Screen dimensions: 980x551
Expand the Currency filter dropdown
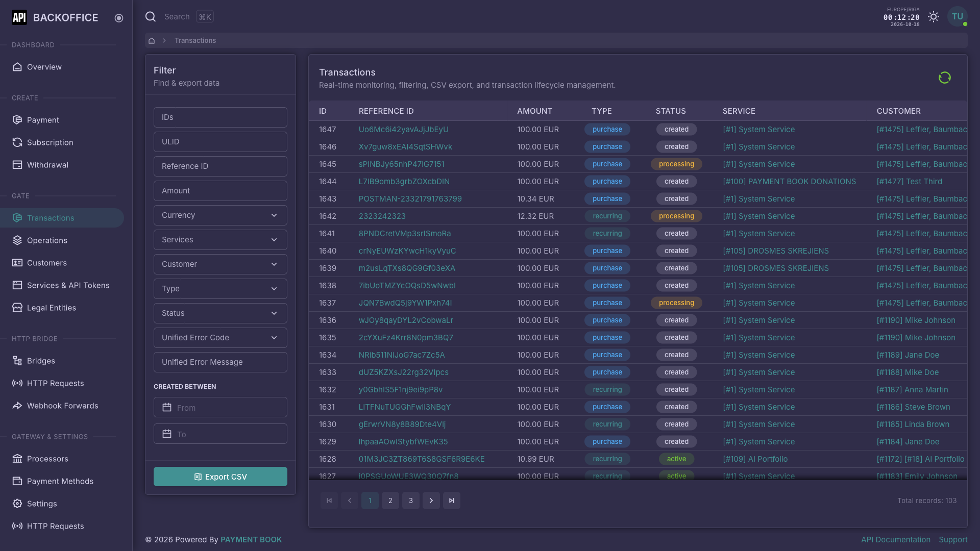[220, 215]
